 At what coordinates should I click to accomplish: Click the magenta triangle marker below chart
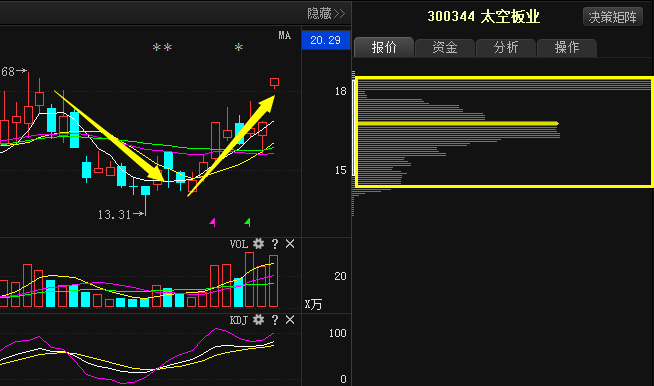click(213, 222)
